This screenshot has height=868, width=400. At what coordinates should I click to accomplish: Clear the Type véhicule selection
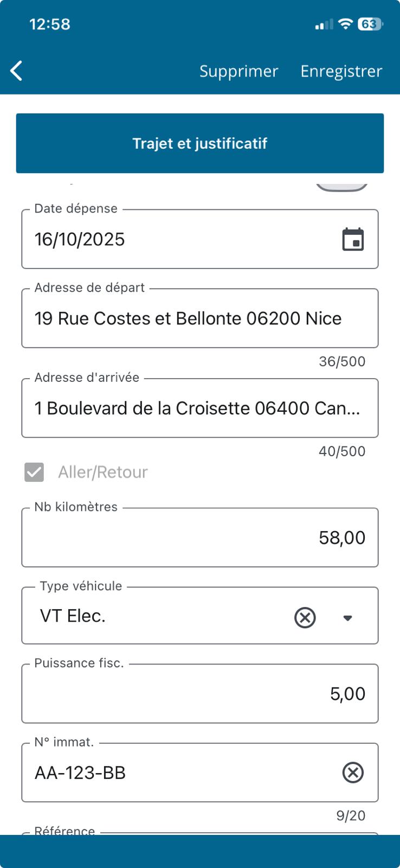point(305,617)
